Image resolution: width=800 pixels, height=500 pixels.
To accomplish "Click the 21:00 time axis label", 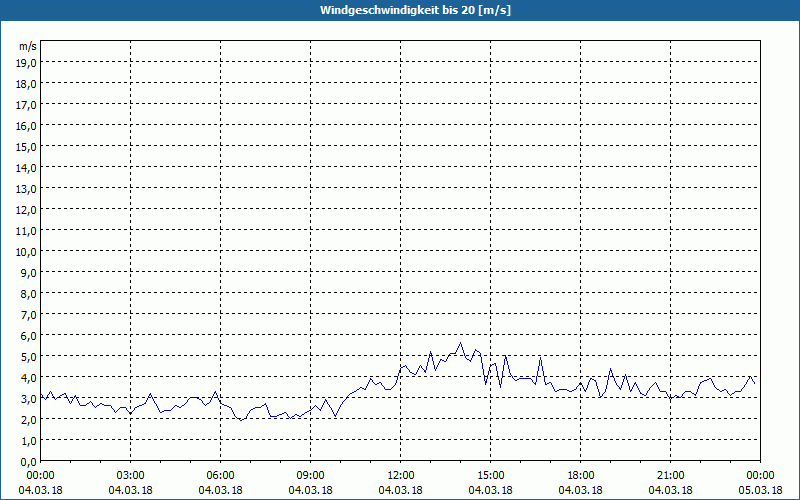I will 670,476.
